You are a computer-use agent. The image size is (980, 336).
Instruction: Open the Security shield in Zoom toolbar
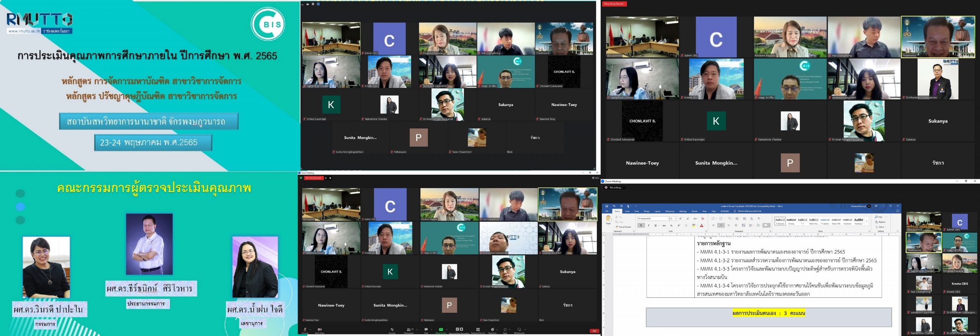pyautogui.click(x=392, y=330)
